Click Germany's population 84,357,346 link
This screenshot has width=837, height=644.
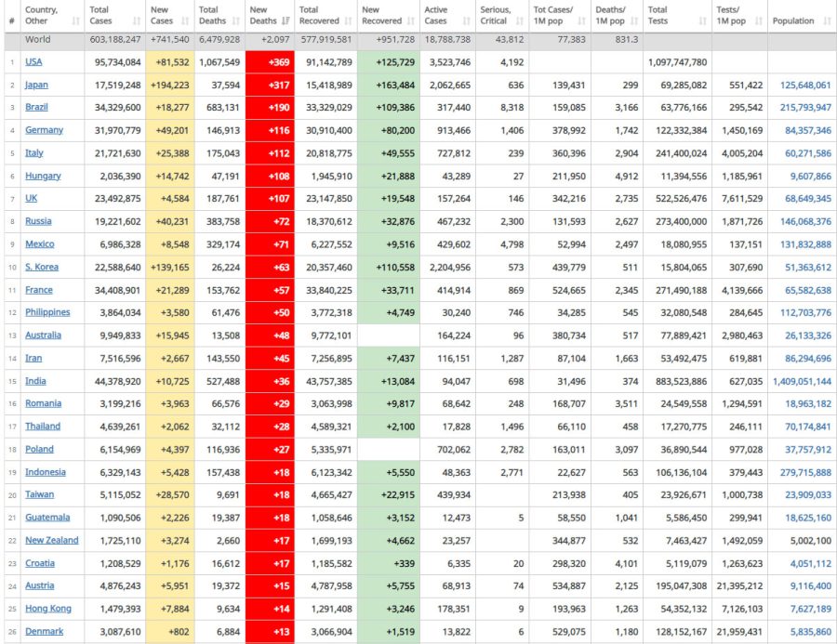[x=808, y=130]
